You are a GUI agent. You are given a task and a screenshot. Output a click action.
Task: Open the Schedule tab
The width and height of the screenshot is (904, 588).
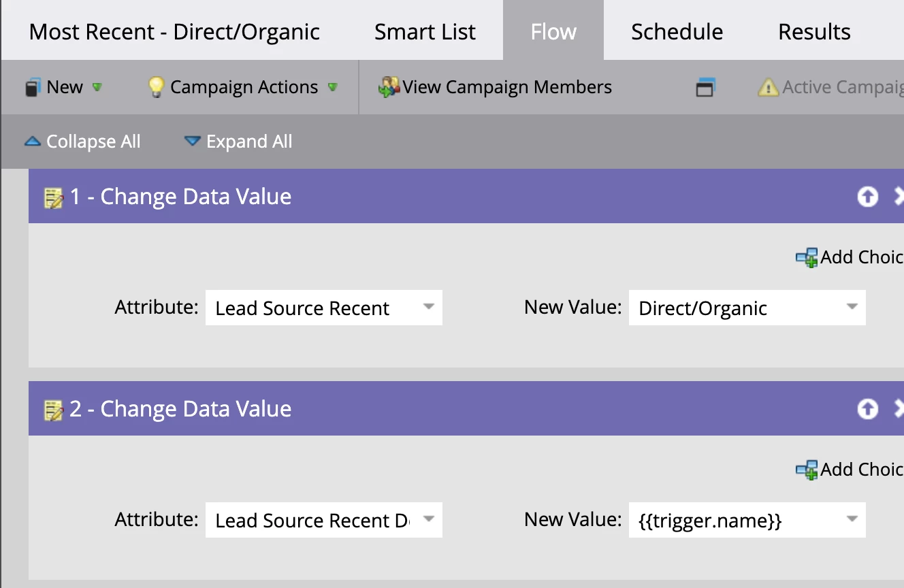pyautogui.click(x=677, y=32)
